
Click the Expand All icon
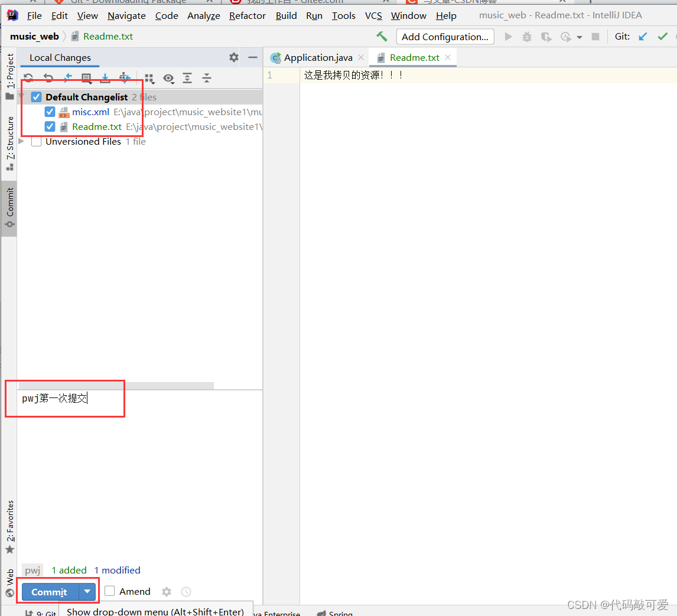coord(187,78)
